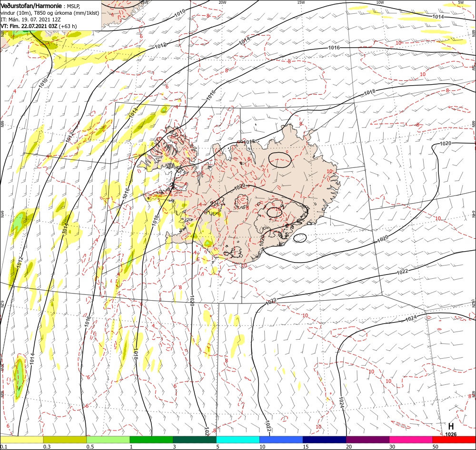The image size is (476, 450).
Task: Select the 20W longitude label
Action: tap(222, 2)
